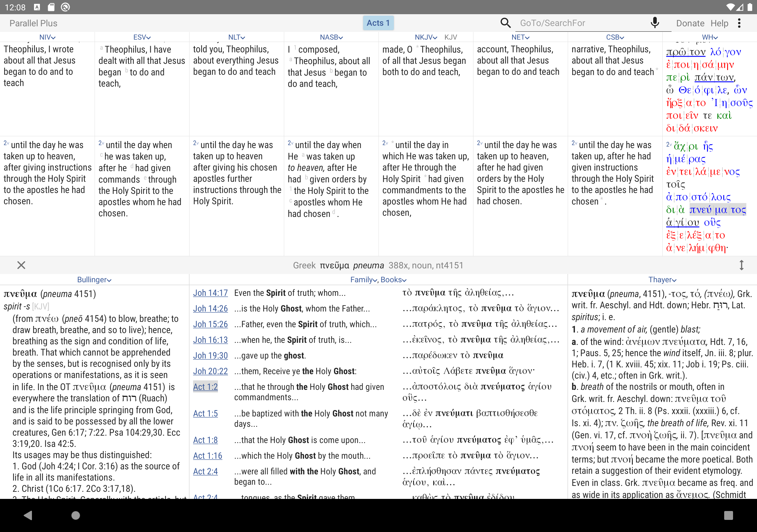Select Greek word ἀνελήμφθη in WH column

[x=697, y=248]
